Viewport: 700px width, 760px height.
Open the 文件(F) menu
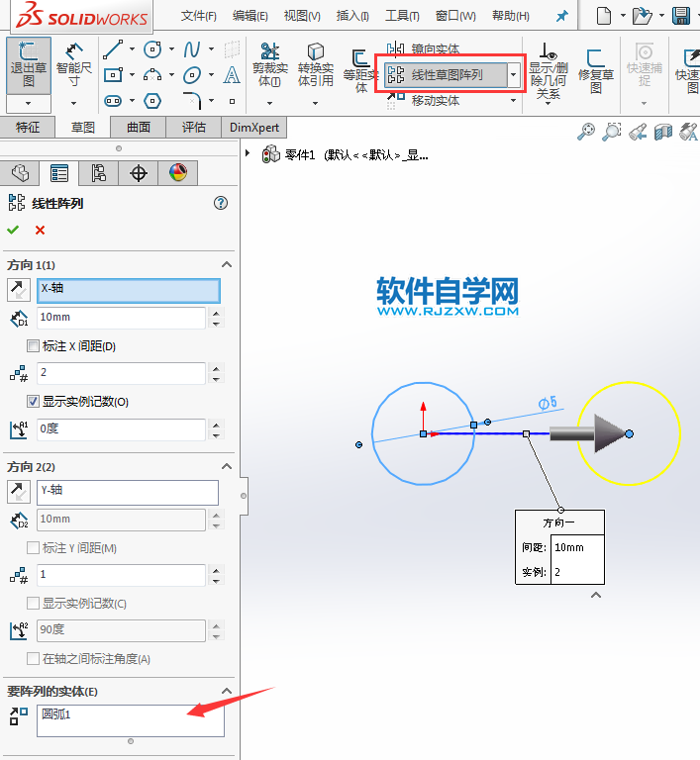pos(198,16)
